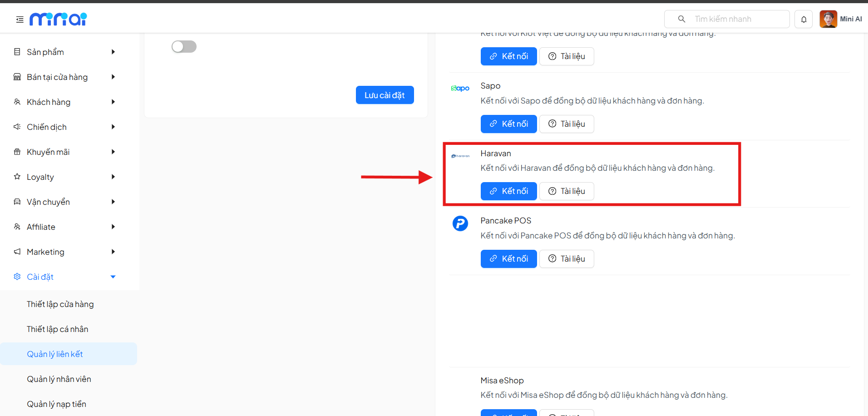Click the Haravan logo icon
Screen dimensions: 868x416
pyautogui.click(x=460, y=155)
